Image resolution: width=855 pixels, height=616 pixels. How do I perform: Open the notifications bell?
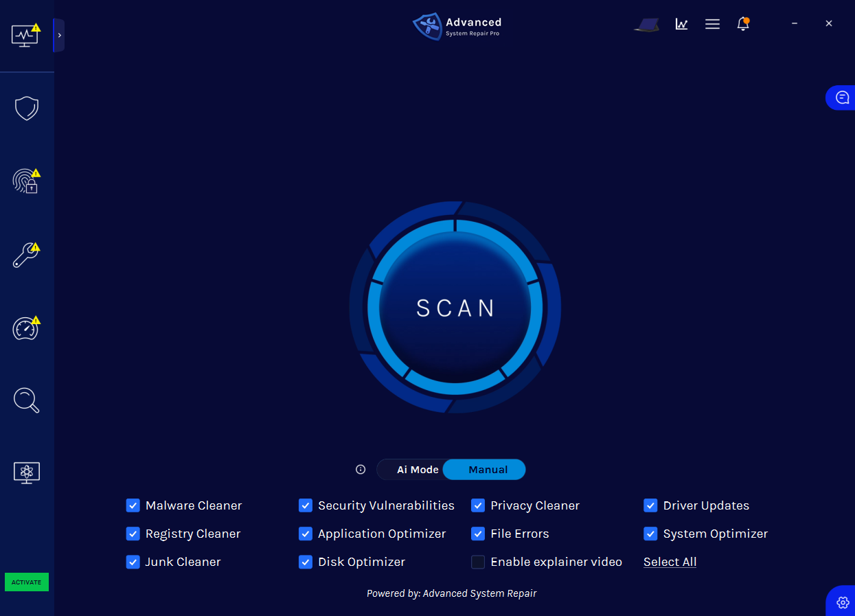[742, 24]
